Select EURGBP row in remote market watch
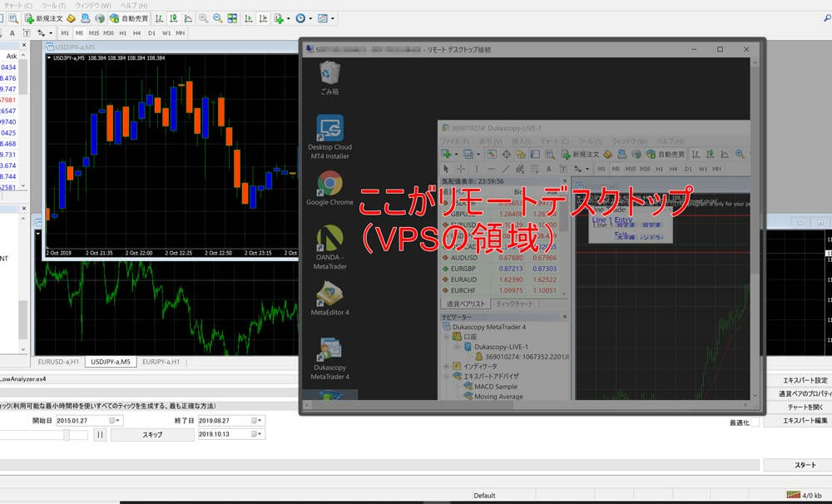This screenshot has width=832, height=504. [500, 269]
